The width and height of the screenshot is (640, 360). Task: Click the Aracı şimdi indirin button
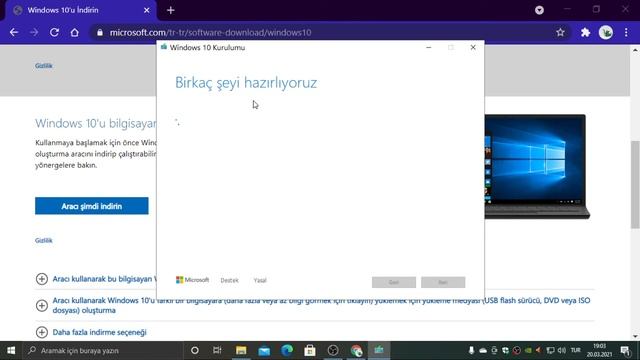(92, 206)
